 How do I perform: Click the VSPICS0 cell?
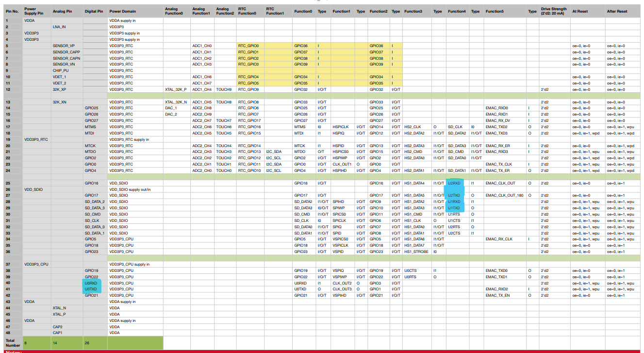click(343, 239)
